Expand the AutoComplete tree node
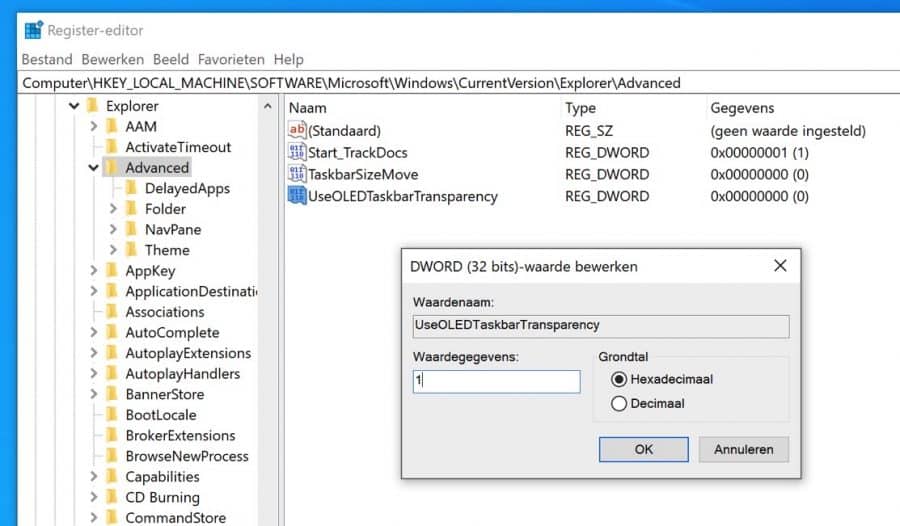The image size is (900, 526). 94,332
